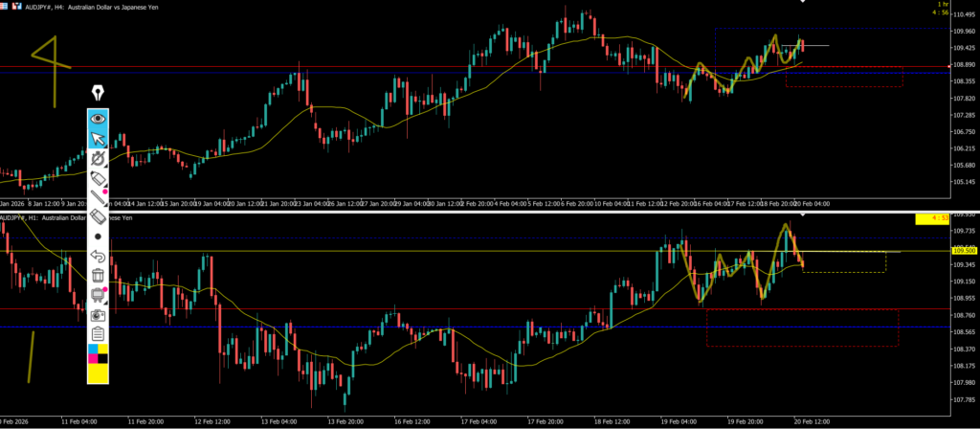Screen dimensions: 980x429
Task: Open the whiteboard easel tool
Action: (x=98, y=294)
